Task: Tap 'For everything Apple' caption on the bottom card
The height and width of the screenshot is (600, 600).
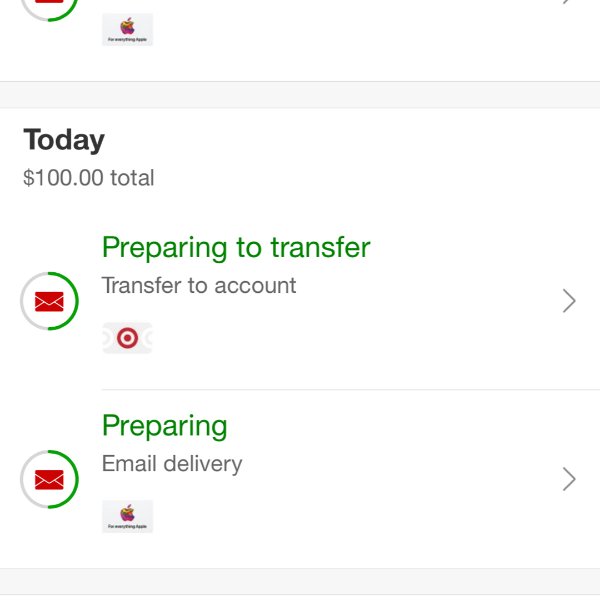Action: [127, 527]
